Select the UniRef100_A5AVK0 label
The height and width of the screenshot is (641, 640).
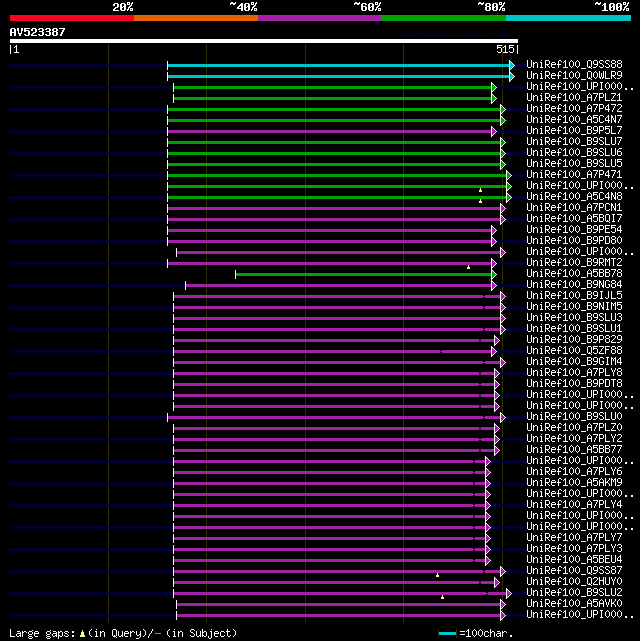coord(574,603)
